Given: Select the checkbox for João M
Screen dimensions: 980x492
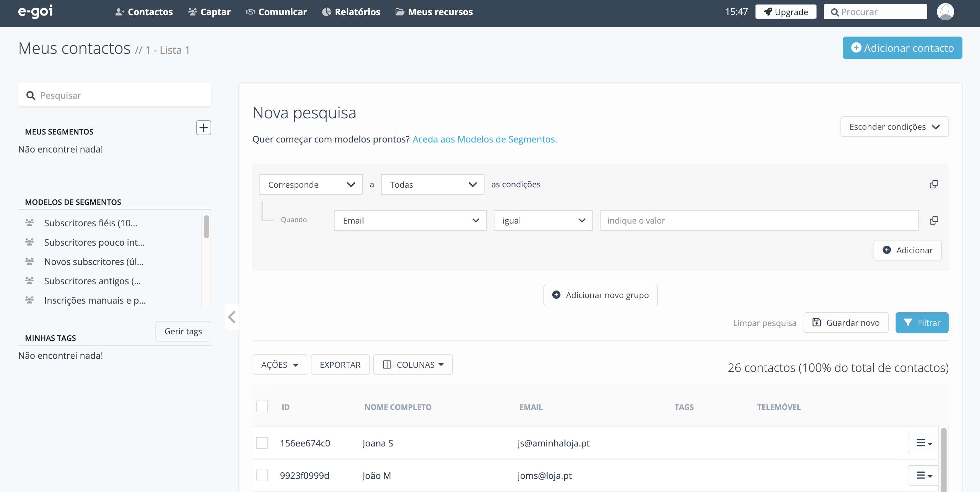Looking at the screenshot, I should coord(262,475).
